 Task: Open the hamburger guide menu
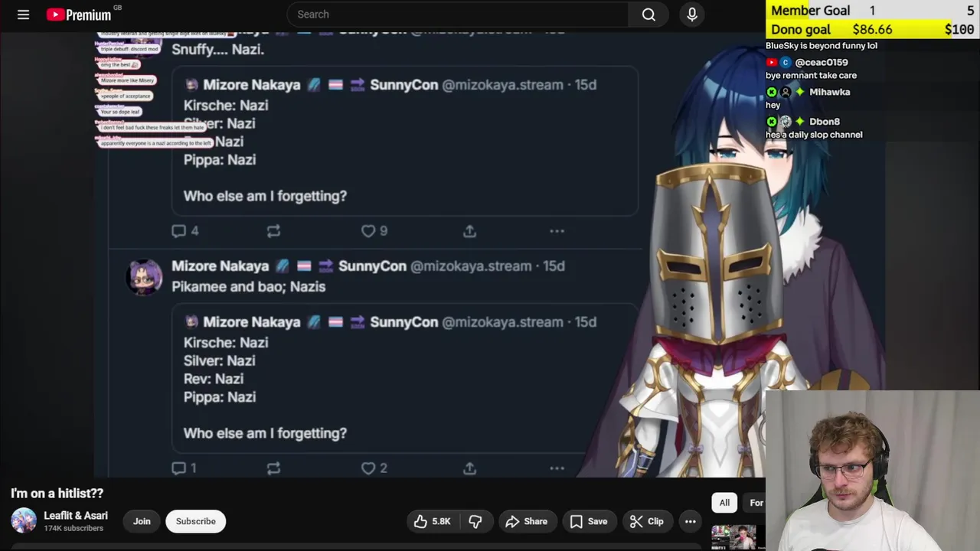pos(23,15)
